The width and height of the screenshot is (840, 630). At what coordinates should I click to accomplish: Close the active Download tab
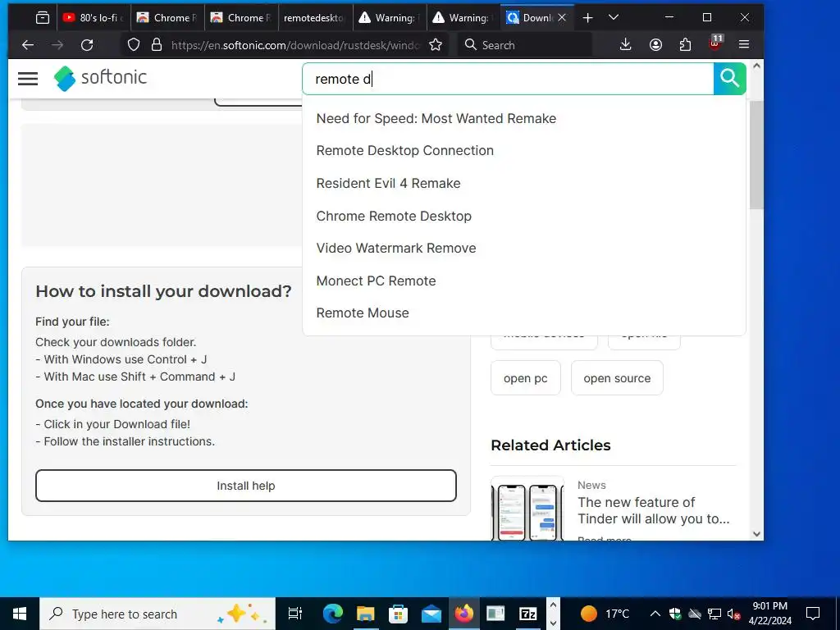tap(562, 18)
